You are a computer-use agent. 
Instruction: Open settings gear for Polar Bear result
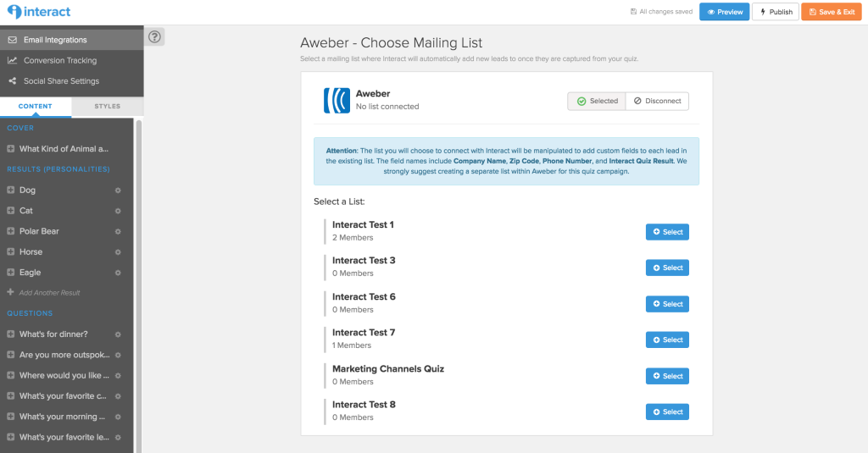(x=118, y=231)
